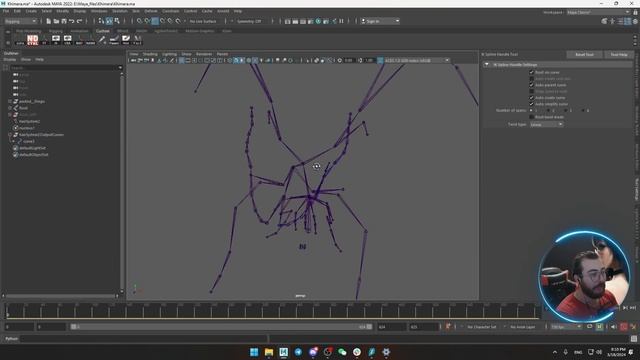This screenshot has width=640, height=360.
Task: Collapse the IK Spline Handle Settings section
Action: 487,64
